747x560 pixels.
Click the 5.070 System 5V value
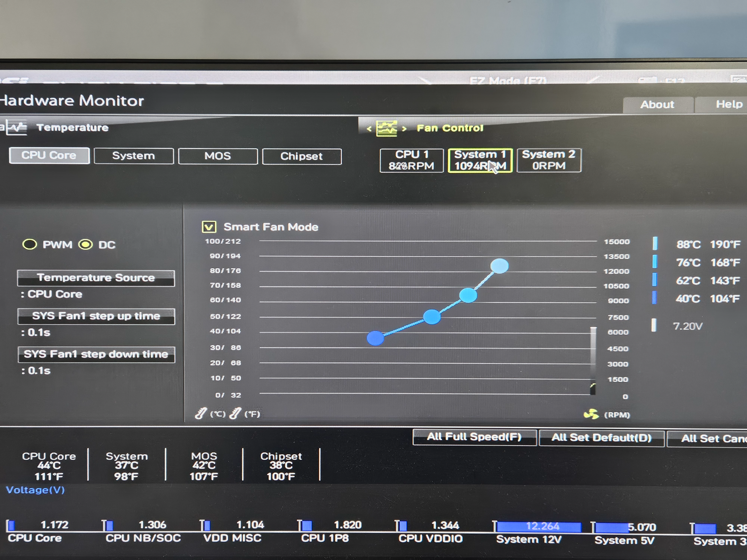pos(642,527)
